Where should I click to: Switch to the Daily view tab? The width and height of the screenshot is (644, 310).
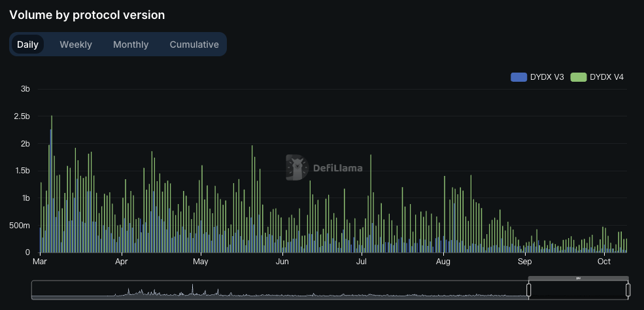(x=27, y=44)
